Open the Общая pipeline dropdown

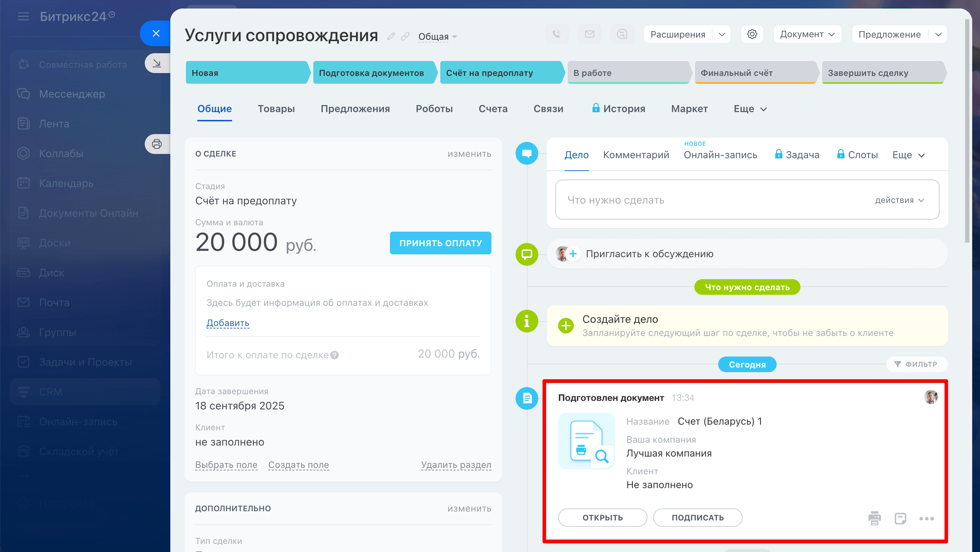tap(437, 37)
